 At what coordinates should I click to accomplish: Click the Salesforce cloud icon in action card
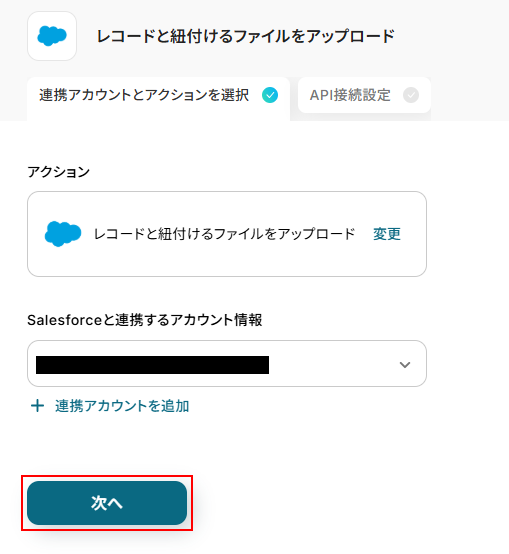click(63, 234)
